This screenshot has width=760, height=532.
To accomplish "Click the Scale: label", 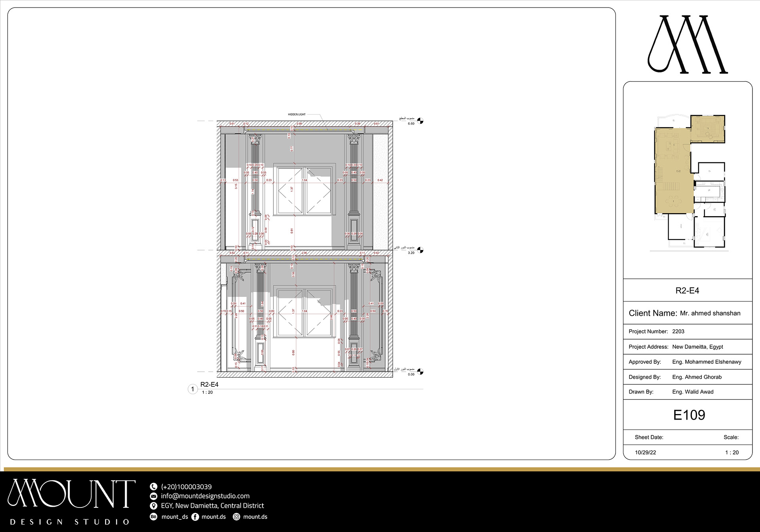I will [731, 437].
